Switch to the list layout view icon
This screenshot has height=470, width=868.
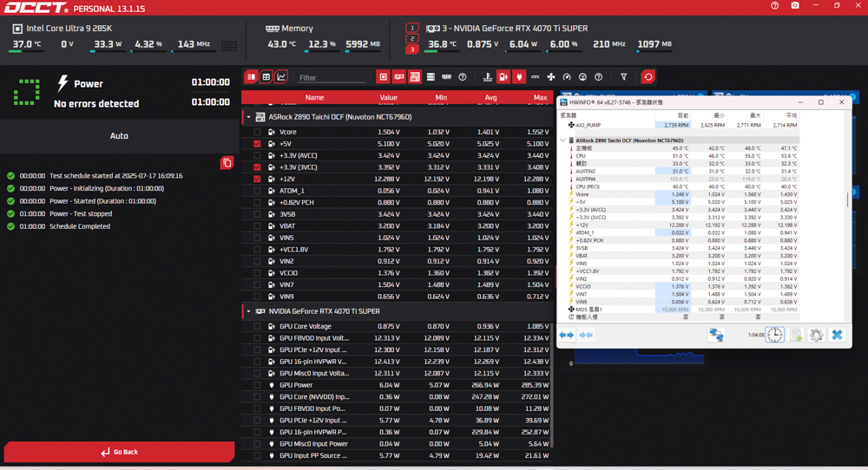pos(252,77)
